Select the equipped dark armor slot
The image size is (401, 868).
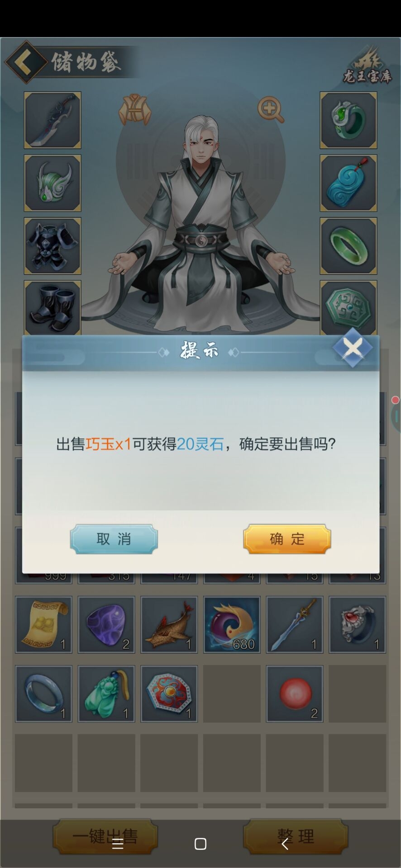[53, 246]
